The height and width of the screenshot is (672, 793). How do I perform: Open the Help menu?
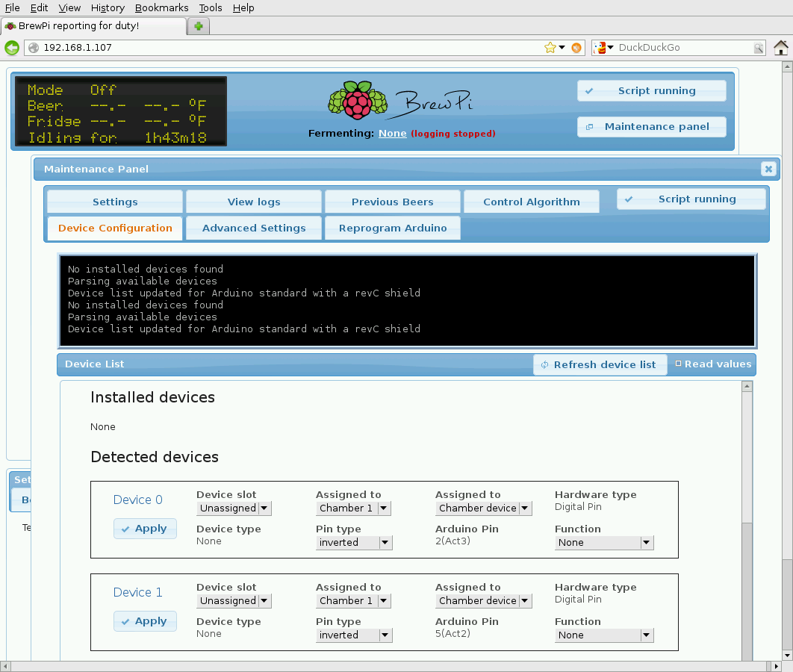click(x=243, y=8)
